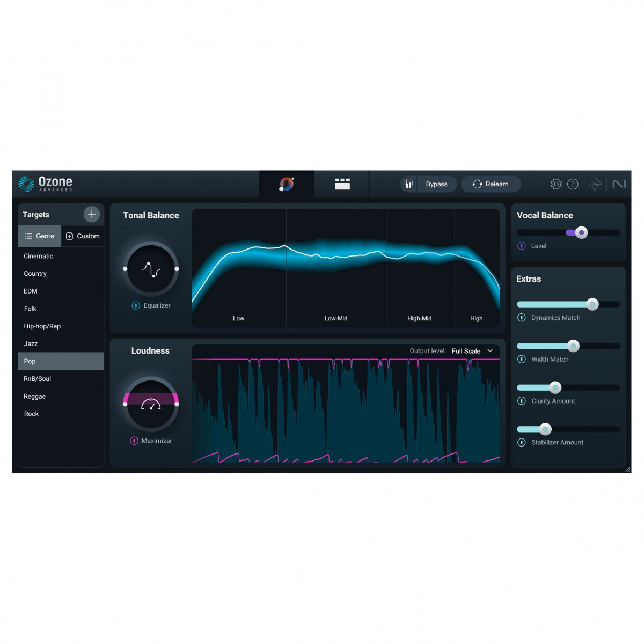The width and height of the screenshot is (644, 644).
Task: Switch to the Custom targets tab
Action: coord(83,236)
